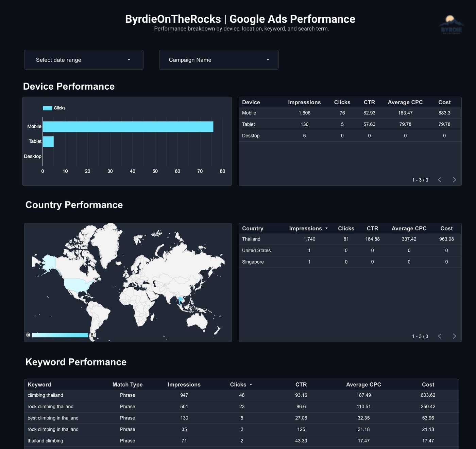Go to next page in Device table
This screenshot has width=476, height=449.
pyautogui.click(x=454, y=180)
